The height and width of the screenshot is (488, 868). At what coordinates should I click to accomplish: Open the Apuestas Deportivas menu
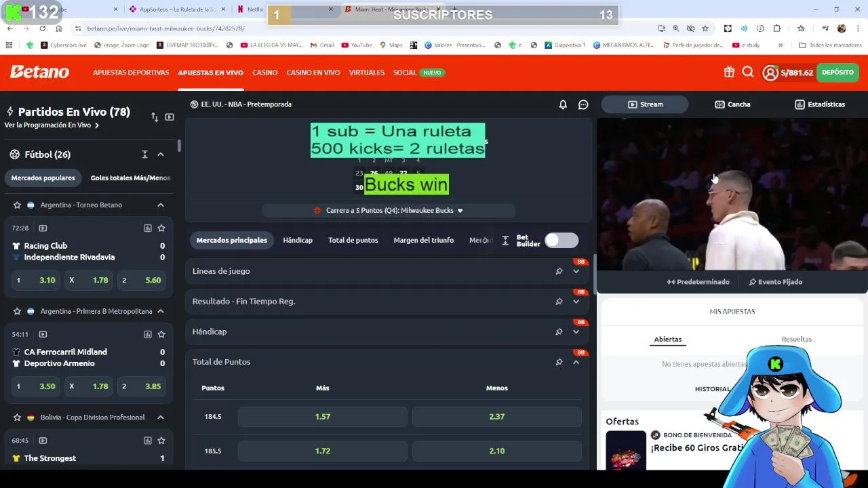pos(131,73)
